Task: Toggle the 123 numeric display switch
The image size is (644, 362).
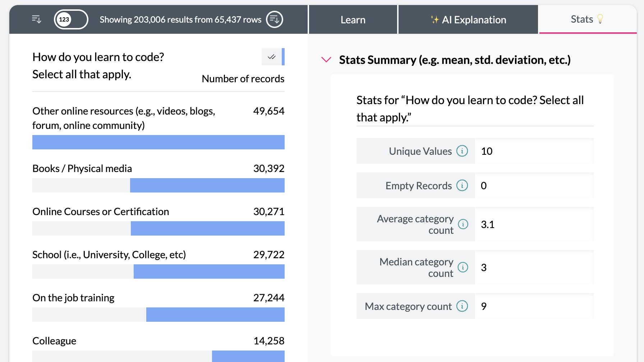Action: tap(71, 19)
